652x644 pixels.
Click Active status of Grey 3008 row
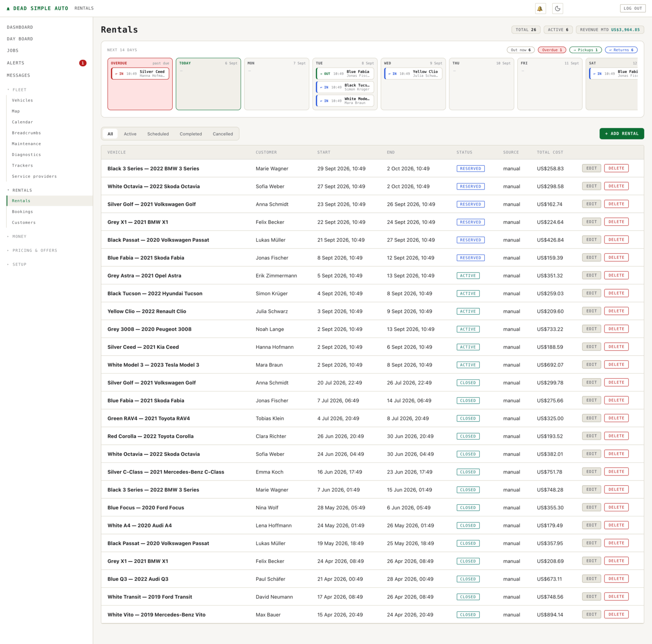(x=468, y=329)
